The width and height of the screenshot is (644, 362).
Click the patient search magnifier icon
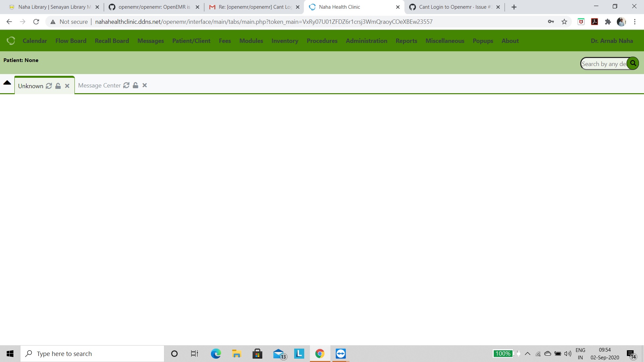tap(633, 63)
